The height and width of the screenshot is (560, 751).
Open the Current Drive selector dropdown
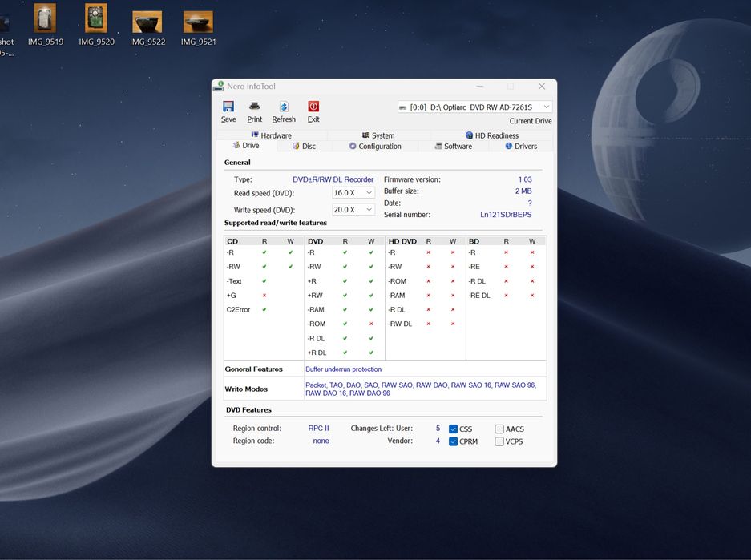pyautogui.click(x=474, y=107)
